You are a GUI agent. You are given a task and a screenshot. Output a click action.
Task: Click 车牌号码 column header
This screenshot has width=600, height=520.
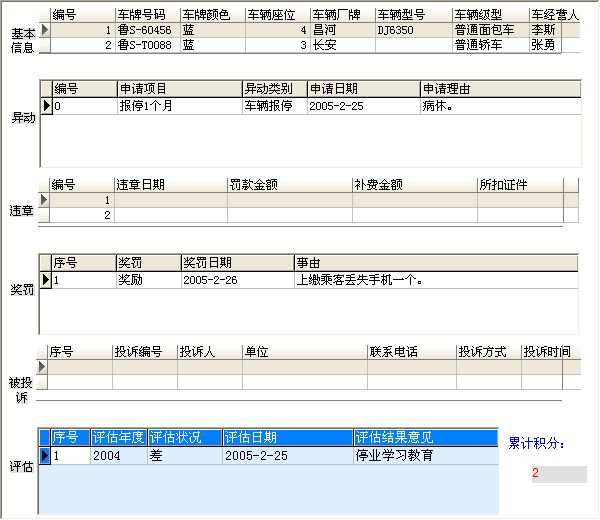pos(148,15)
